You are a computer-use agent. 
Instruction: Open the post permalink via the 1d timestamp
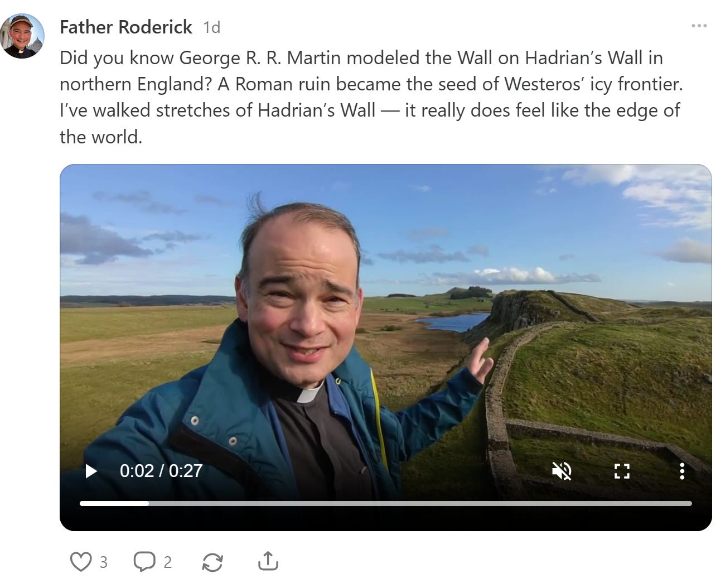[212, 27]
